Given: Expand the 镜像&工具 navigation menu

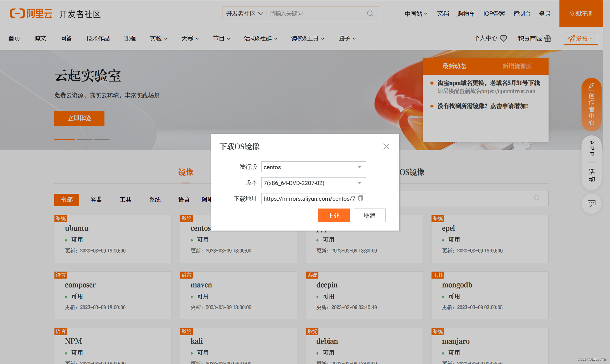Looking at the screenshot, I should point(308,39).
